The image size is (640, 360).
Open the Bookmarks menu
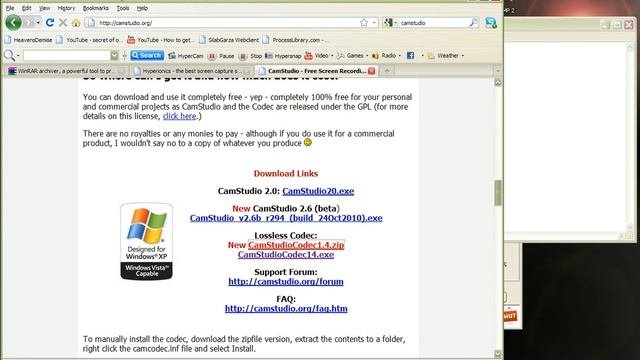point(96,8)
